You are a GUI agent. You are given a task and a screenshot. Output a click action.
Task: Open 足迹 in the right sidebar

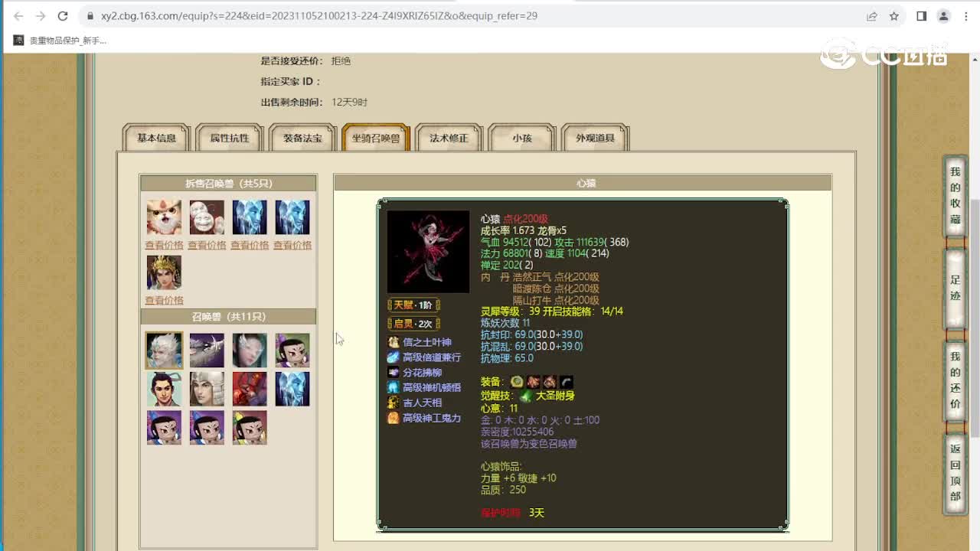(x=955, y=288)
